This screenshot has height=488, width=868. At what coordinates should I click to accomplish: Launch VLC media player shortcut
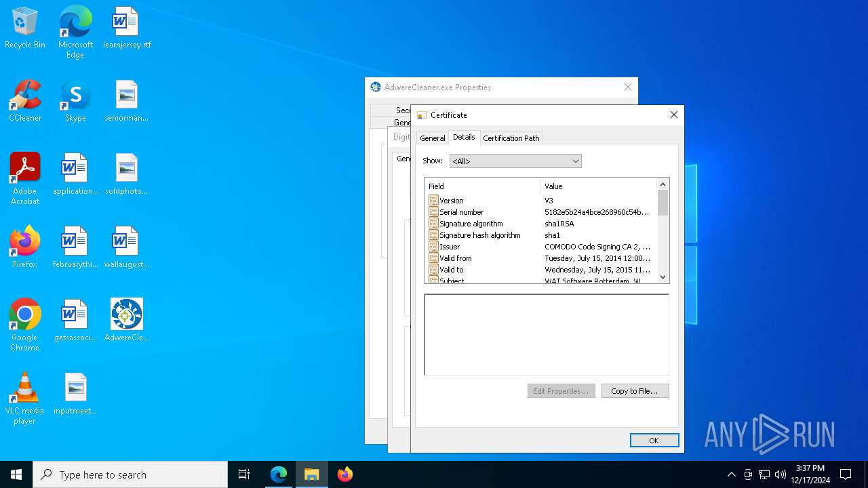click(25, 399)
